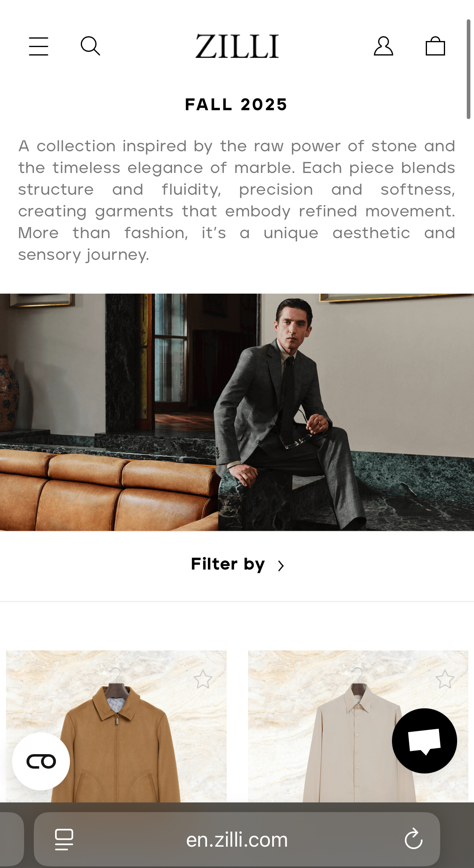Open the black chat bubble widget
The height and width of the screenshot is (868, 474).
pyautogui.click(x=425, y=740)
